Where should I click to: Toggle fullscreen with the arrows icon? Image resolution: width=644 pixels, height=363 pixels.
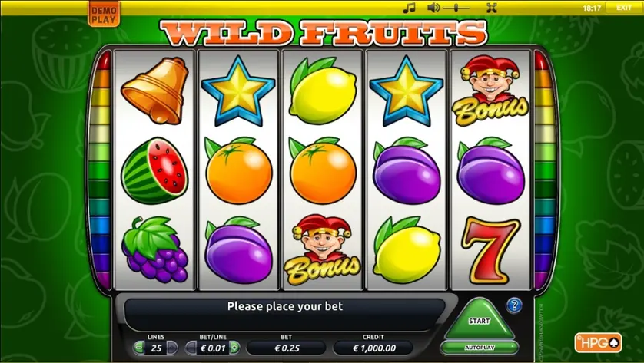coord(492,8)
